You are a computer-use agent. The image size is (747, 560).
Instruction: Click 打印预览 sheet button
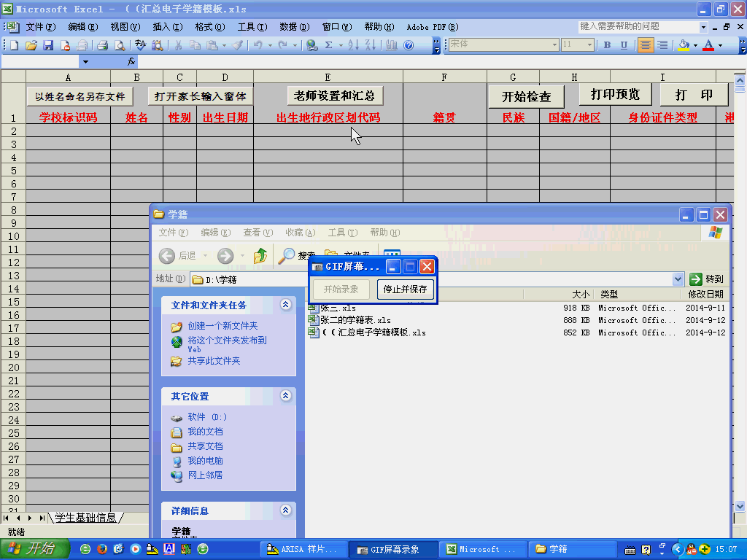coord(615,95)
